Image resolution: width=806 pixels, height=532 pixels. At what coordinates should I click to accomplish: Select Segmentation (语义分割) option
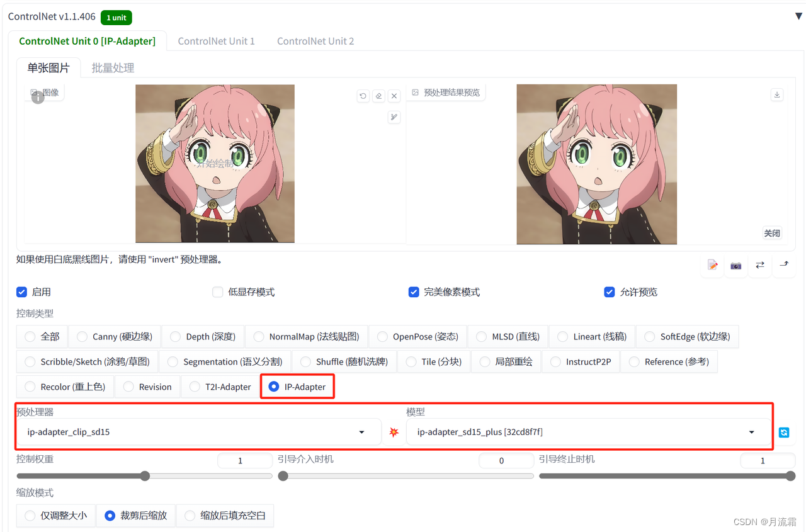click(x=225, y=362)
